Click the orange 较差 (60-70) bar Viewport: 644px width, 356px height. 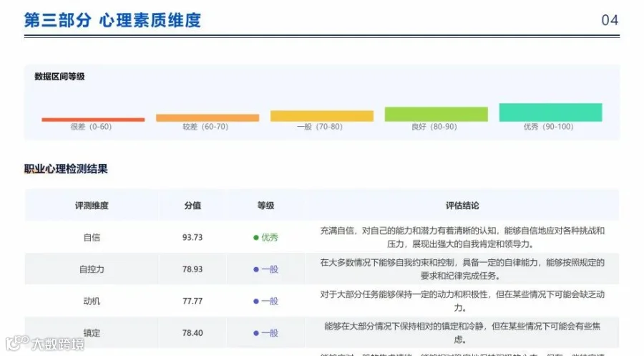pos(208,118)
